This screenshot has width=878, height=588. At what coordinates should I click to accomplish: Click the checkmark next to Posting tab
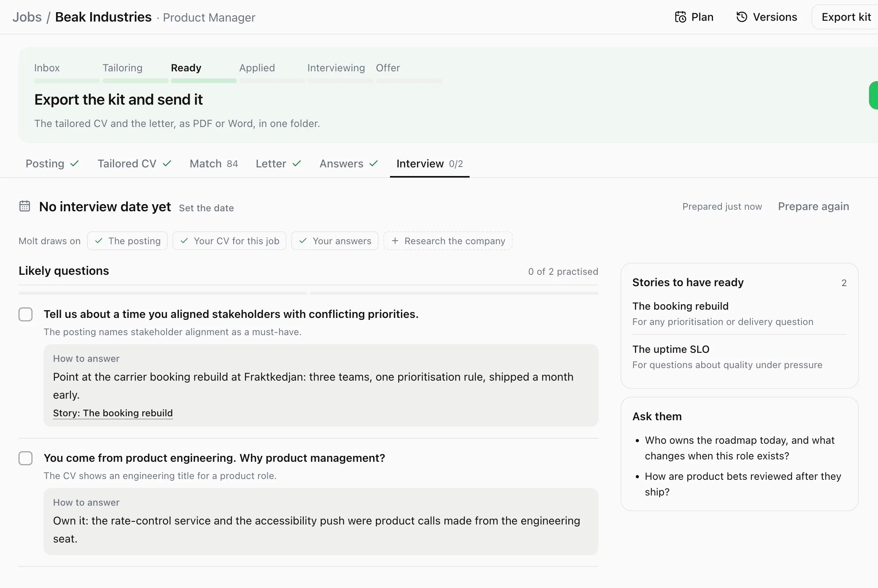tap(74, 163)
